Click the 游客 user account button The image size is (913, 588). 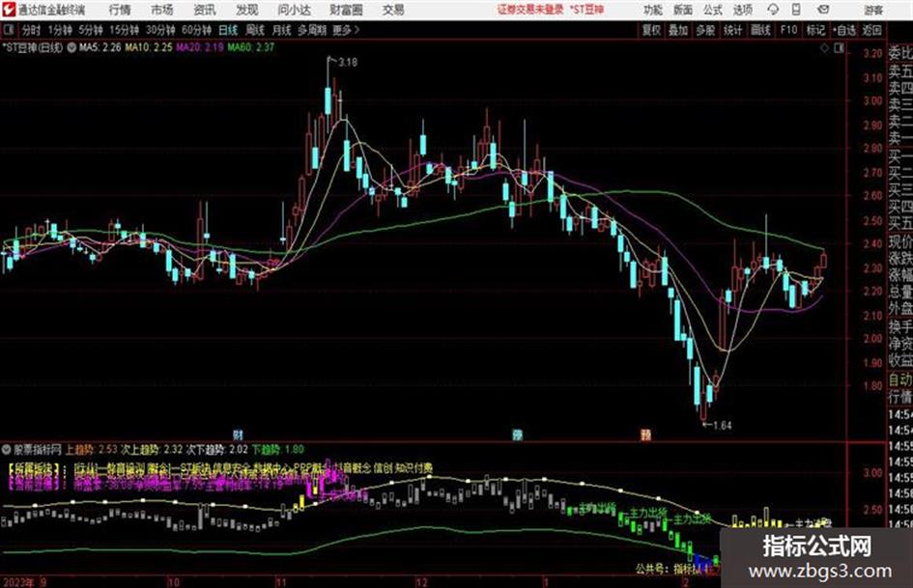(x=873, y=10)
